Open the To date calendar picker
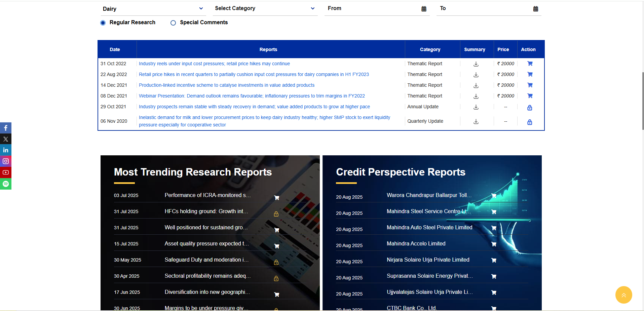644x311 pixels. tap(535, 9)
